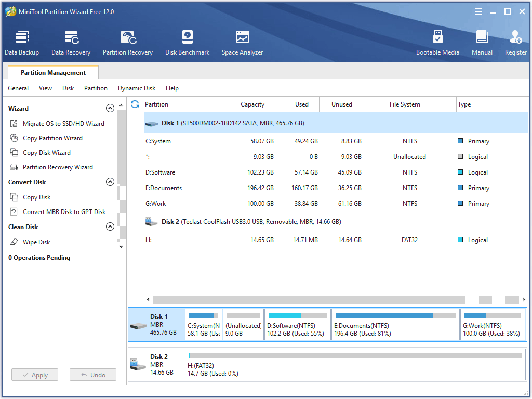This screenshot has height=399, width=532.
Task: Sort by the Unused column header
Action: (x=341, y=104)
